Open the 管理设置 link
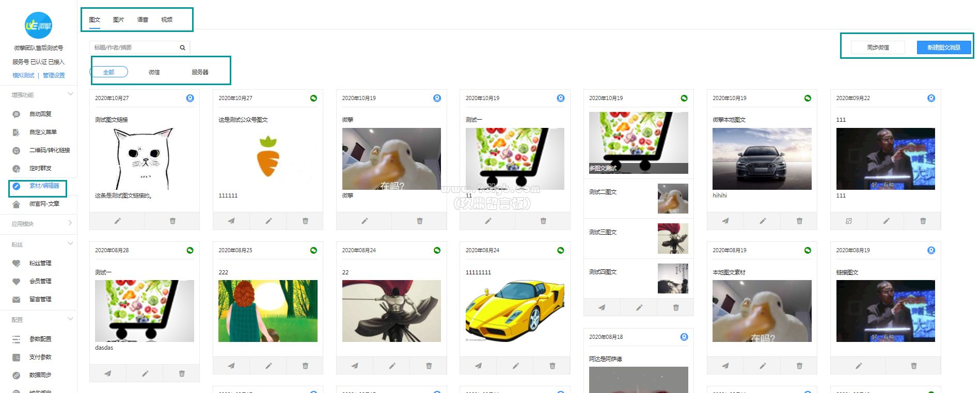The width and height of the screenshot is (980, 393). point(54,75)
